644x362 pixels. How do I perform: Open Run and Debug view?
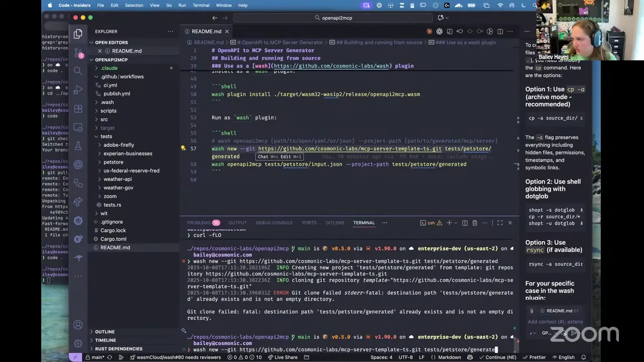[x=78, y=89]
